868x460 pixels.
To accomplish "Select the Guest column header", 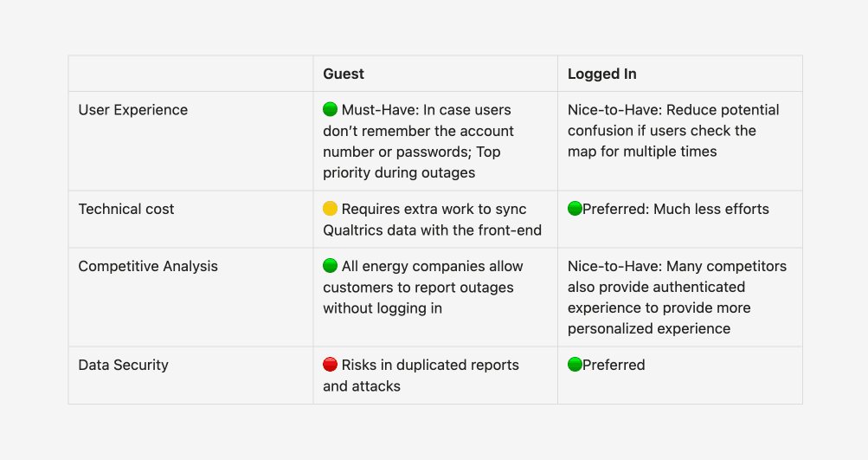I will [344, 74].
